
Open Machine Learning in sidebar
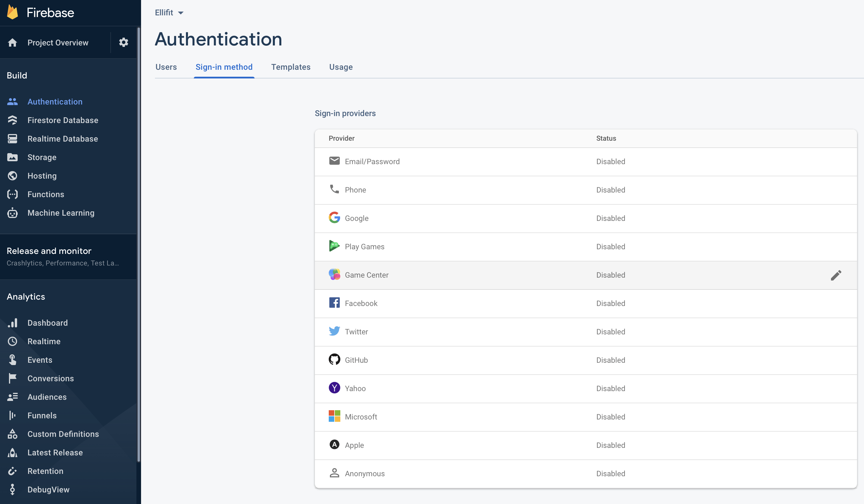(x=61, y=213)
